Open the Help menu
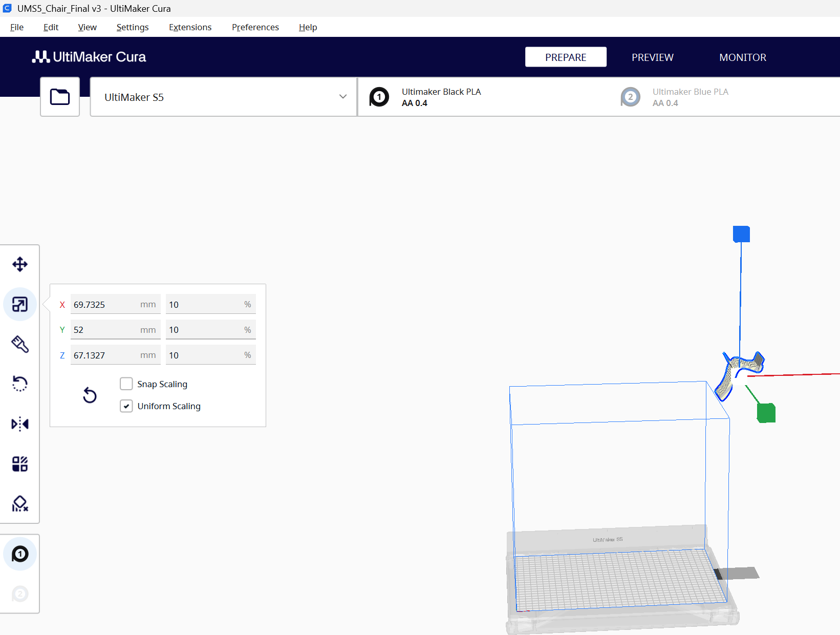The height and width of the screenshot is (635, 840). [x=308, y=27]
